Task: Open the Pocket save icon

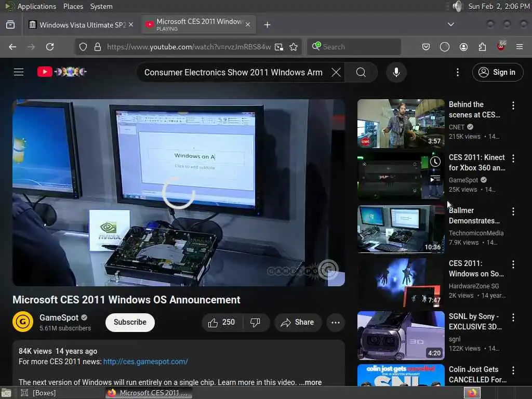Action: click(426, 47)
